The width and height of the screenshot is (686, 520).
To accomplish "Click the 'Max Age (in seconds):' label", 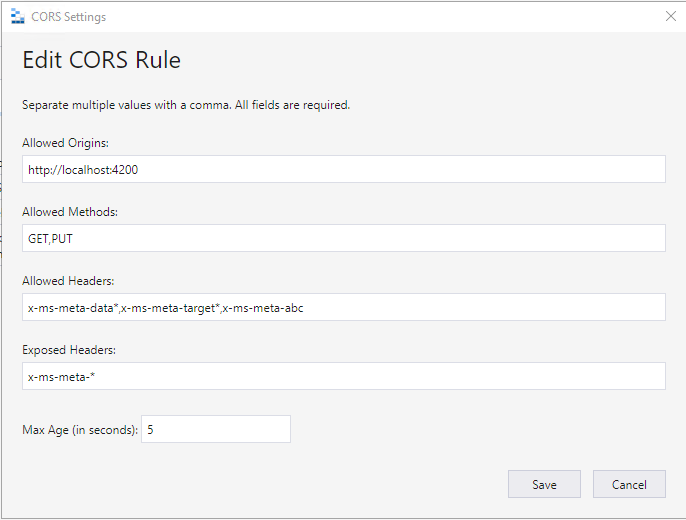I will (80, 430).
